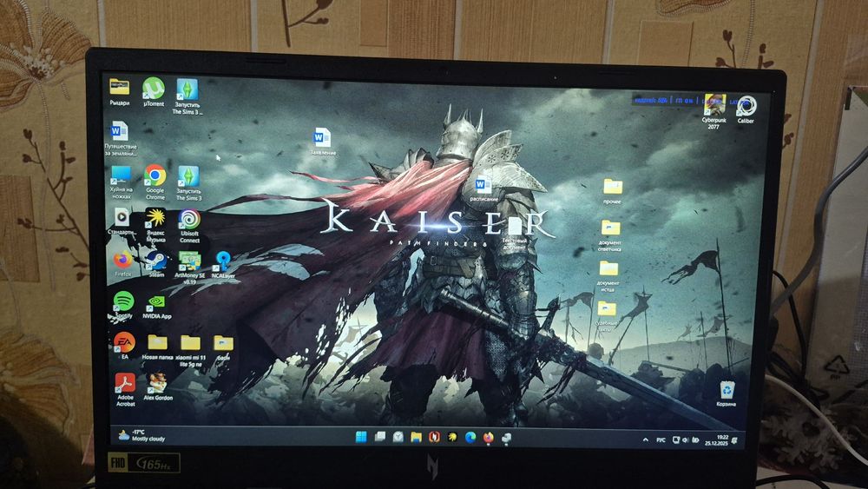
Task: Switch to Яндекс Музыка in the taskbar
Action: [452, 438]
